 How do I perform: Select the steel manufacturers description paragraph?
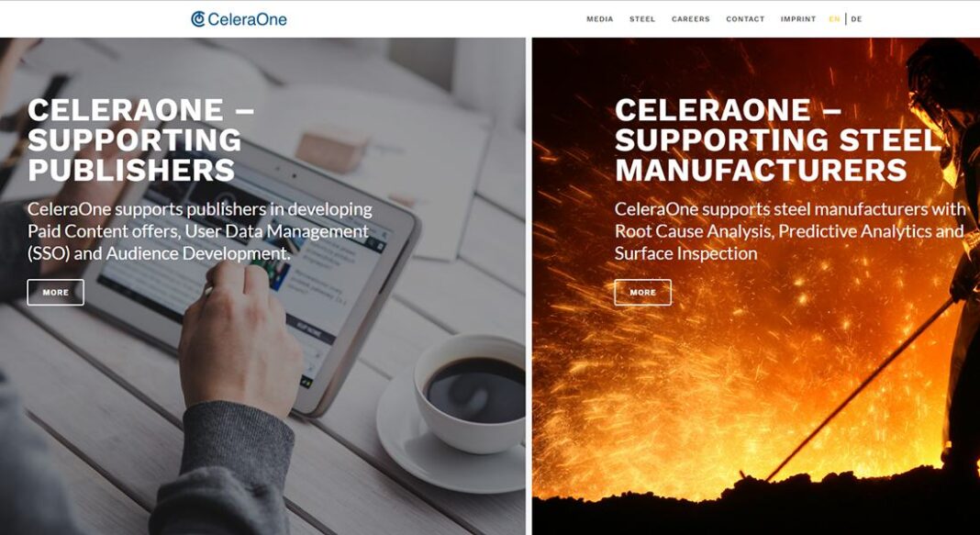pos(790,231)
